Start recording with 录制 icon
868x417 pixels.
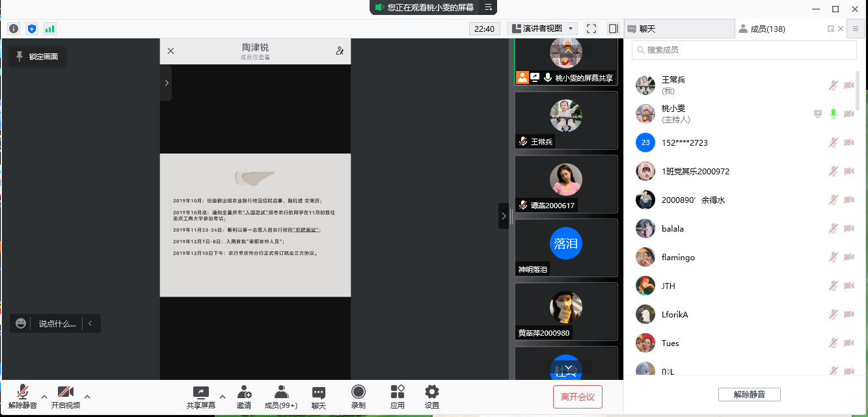tap(358, 396)
